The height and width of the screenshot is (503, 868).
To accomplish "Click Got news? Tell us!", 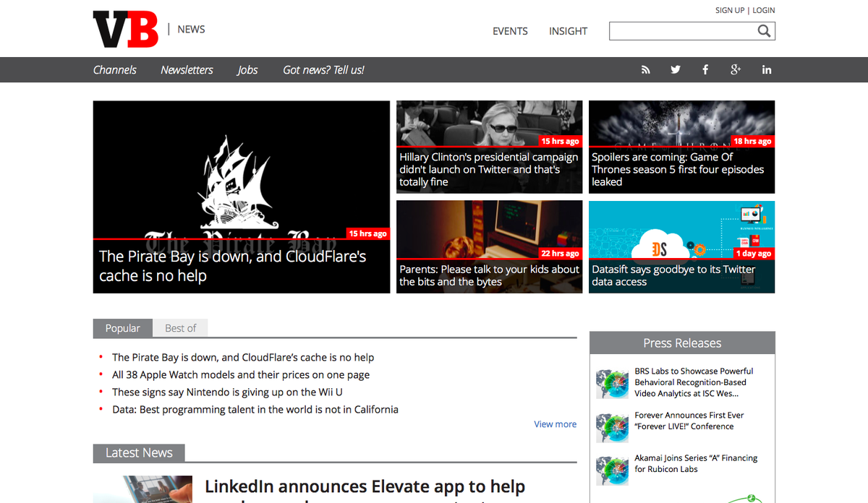I will coord(323,70).
